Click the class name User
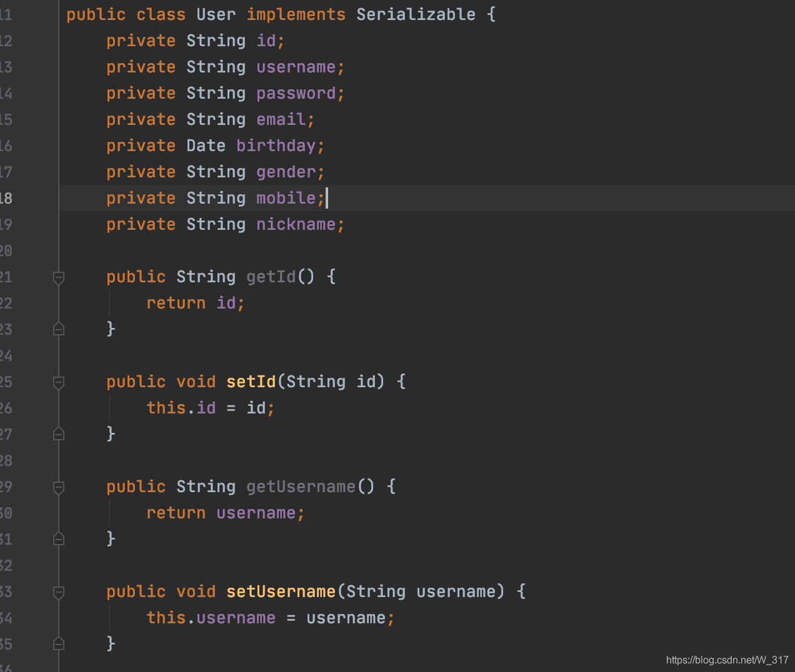Image resolution: width=795 pixels, height=672 pixels. click(216, 14)
